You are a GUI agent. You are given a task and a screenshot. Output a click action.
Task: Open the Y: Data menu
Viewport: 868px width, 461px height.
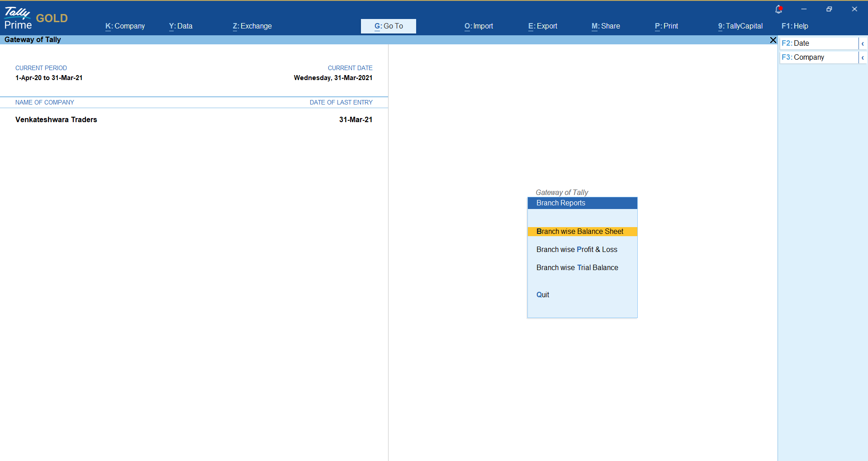click(180, 26)
